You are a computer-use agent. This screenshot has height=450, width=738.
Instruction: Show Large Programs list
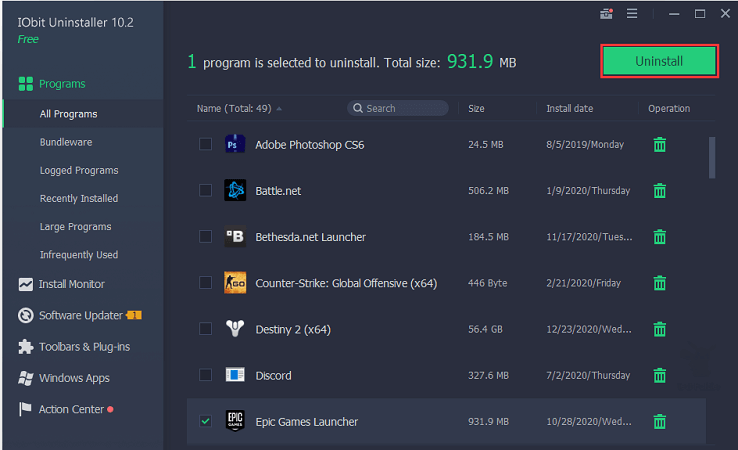click(x=75, y=227)
